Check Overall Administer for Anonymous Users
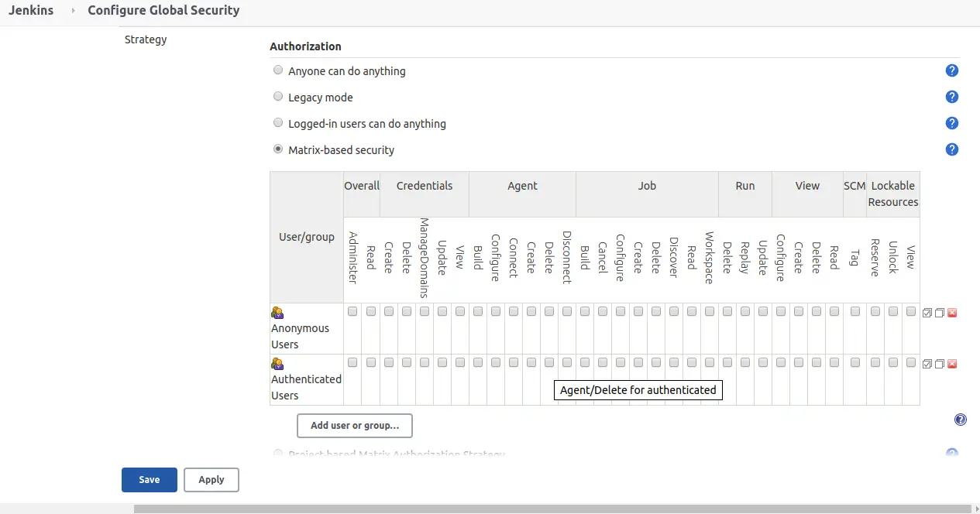Viewport: 980px width, 514px height. point(352,311)
